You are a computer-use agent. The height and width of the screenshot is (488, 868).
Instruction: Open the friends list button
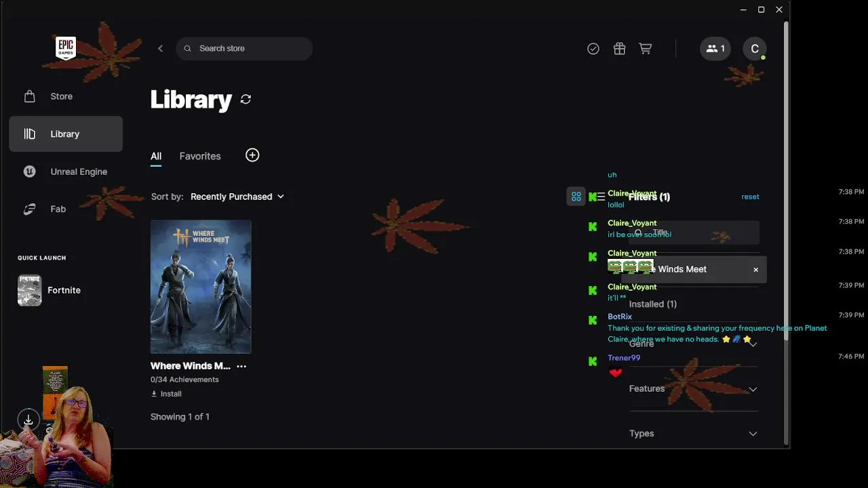[x=715, y=49]
